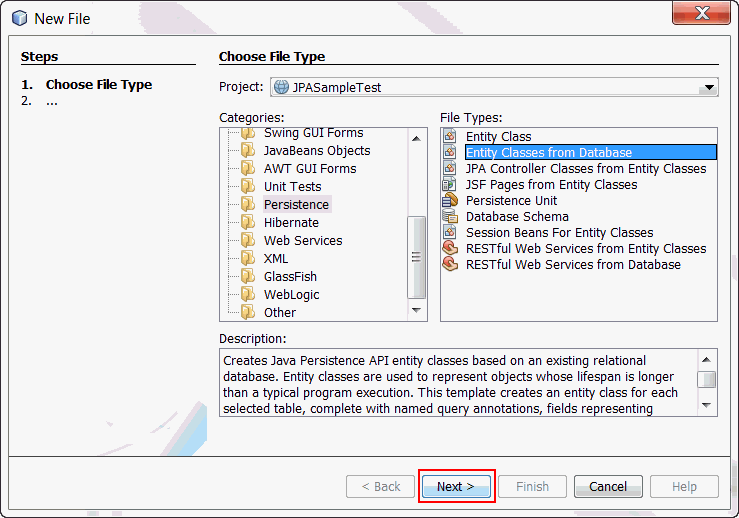Select RESTful Web Services from Database

point(573,264)
